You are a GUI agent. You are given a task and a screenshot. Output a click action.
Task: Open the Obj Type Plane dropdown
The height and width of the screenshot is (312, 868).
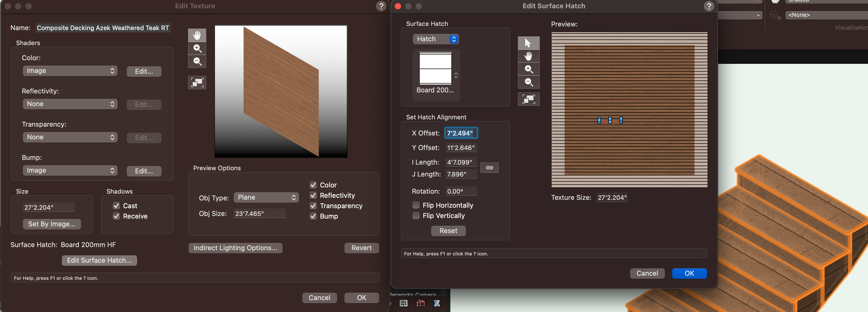tap(266, 198)
